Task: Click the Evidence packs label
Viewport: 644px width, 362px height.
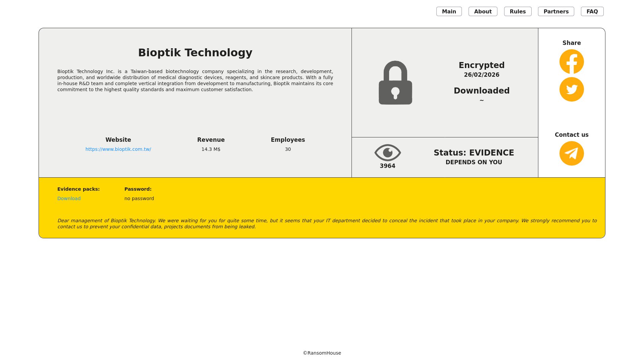Action: click(78, 189)
